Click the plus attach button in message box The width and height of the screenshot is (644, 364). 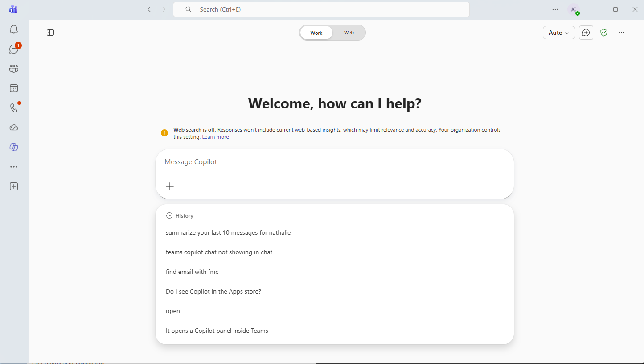[170, 186]
